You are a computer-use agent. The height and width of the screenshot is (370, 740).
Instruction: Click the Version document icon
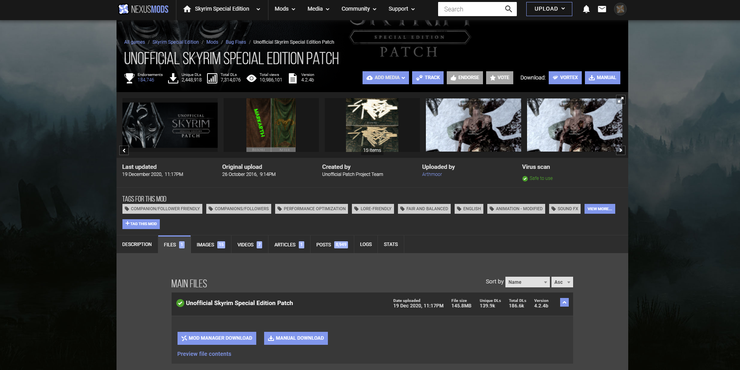coord(293,78)
